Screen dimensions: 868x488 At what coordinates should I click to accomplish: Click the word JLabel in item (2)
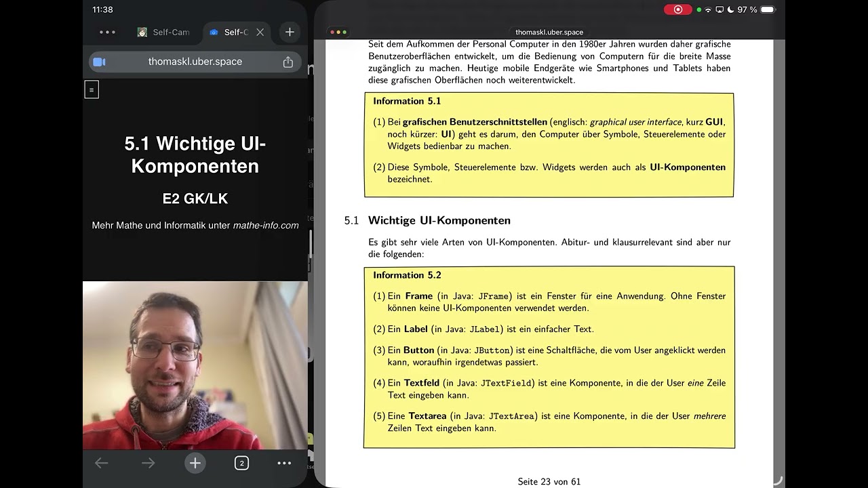coord(485,329)
